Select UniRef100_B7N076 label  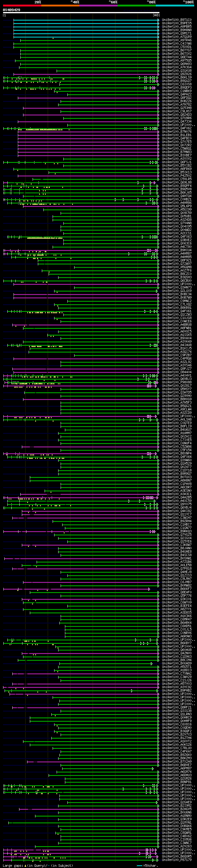[x=177, y=131]
